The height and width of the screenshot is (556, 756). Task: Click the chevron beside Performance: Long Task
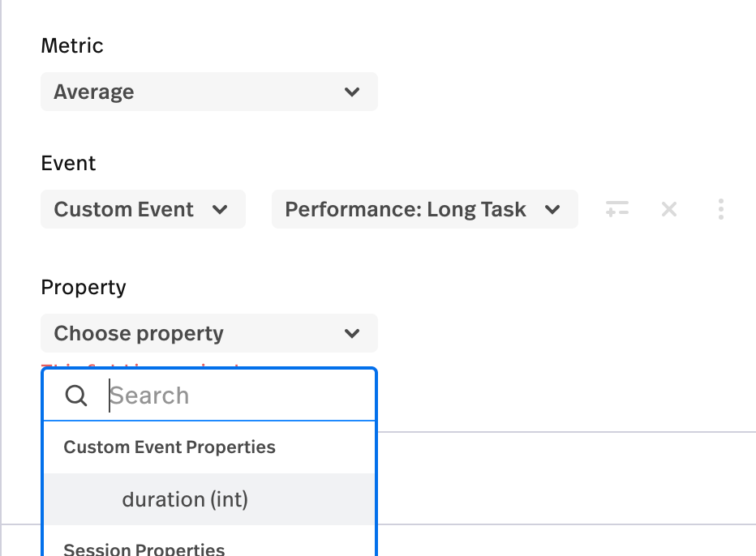pyautogui.click(x=553, y=209)
